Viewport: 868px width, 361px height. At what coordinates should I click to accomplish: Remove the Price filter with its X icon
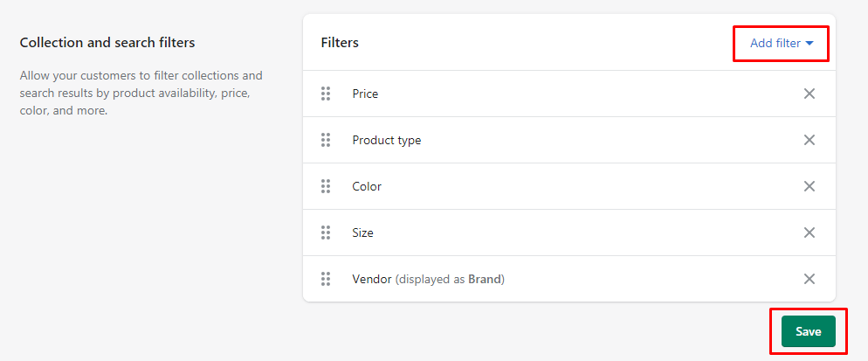[x=809, y=94]
